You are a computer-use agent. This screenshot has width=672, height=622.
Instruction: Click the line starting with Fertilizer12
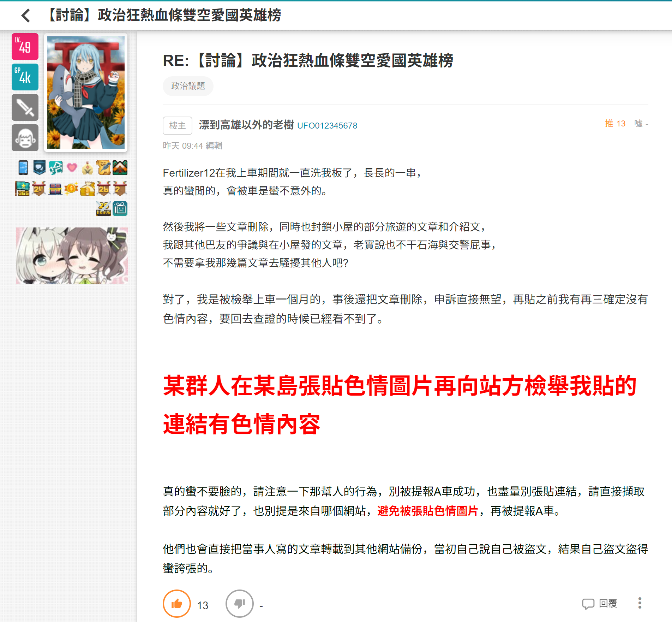tap(293, 173)
